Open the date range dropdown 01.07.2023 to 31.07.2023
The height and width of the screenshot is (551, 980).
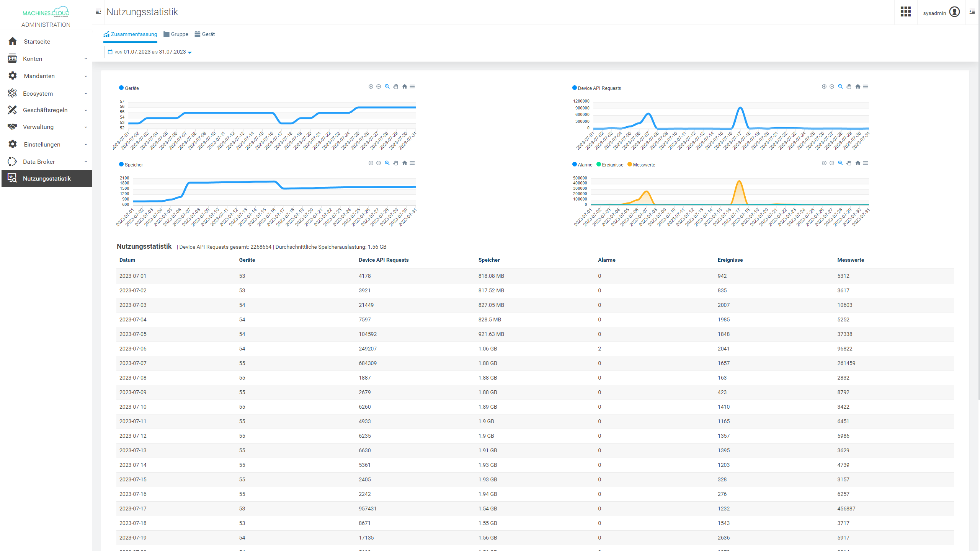tap(150, 52)
